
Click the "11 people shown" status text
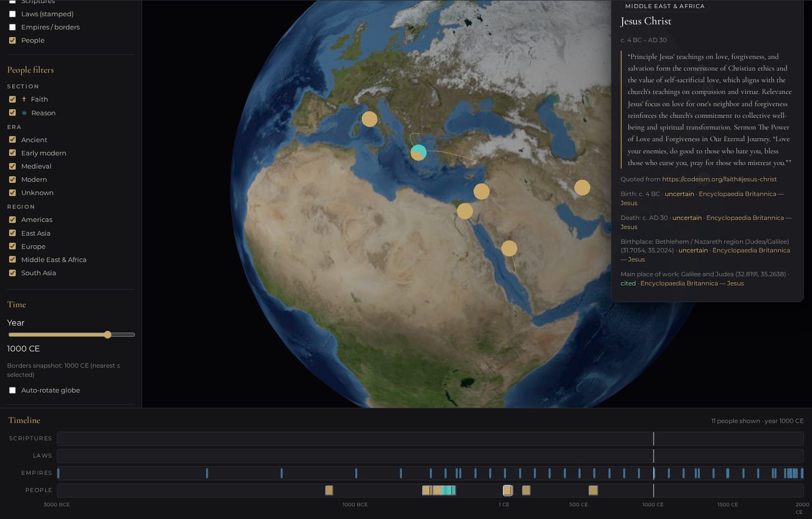[735, 421]
